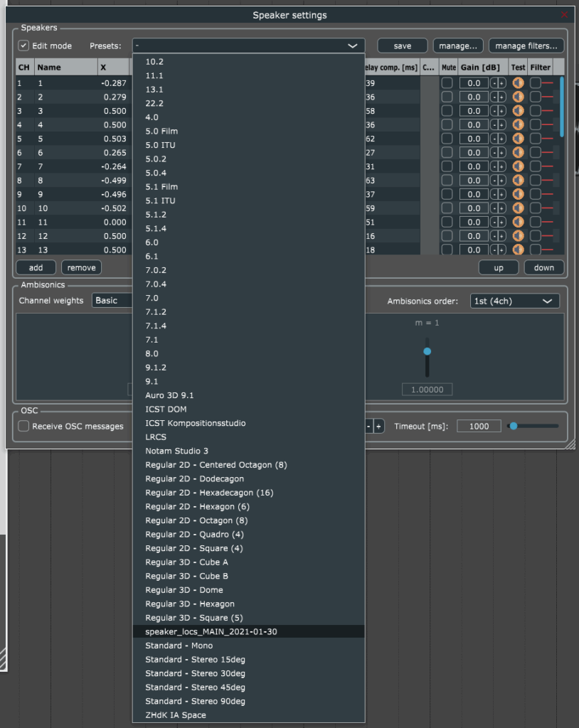Play test tone for channel 1
The image size is (579, 728).
518,83
